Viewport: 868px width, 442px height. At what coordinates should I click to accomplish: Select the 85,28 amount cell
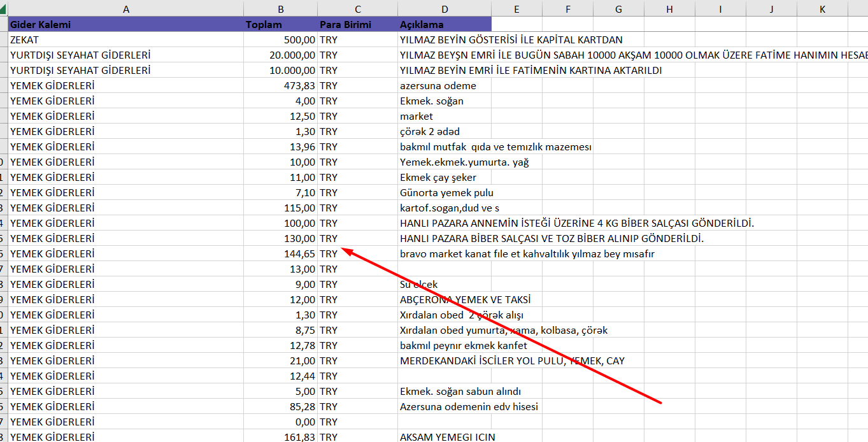click(x=280, y=406)
